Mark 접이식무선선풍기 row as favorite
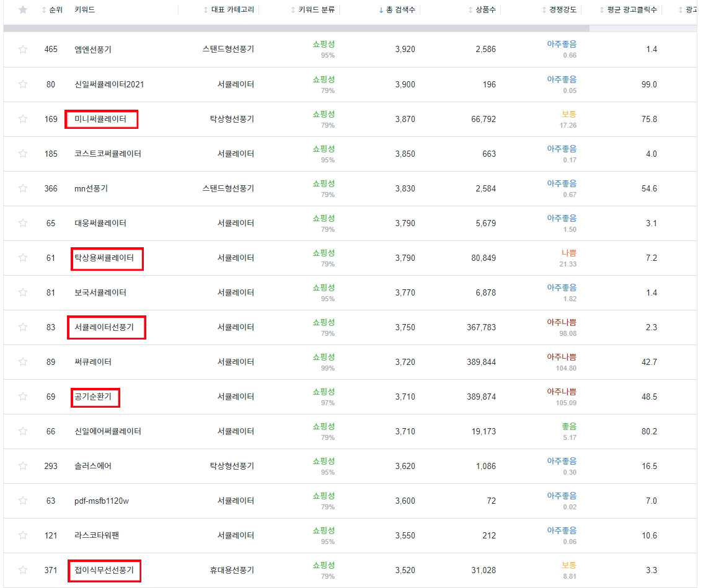The height and width of the screenshot is (588, 703). pos(23,570)
